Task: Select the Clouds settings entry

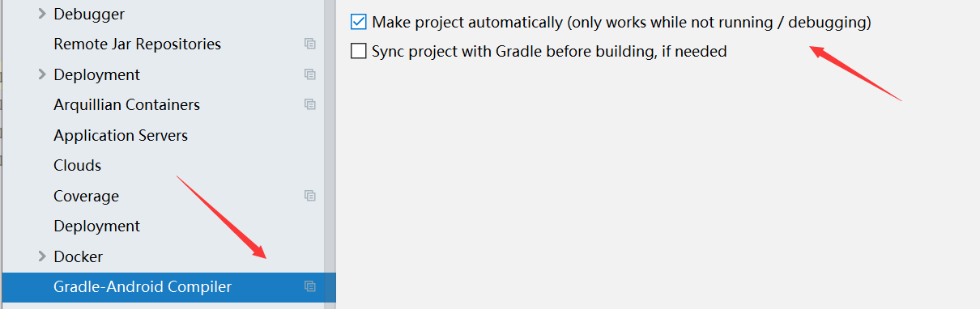Action: (77, 165)
